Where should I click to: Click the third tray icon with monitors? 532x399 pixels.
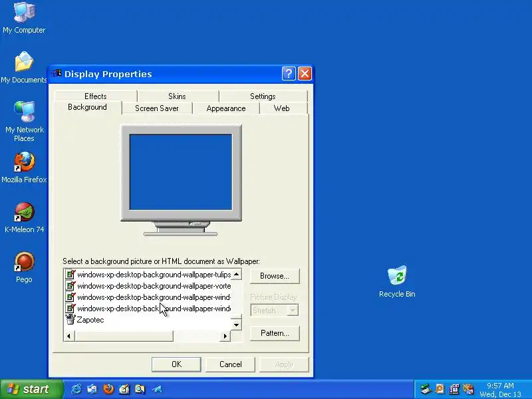coord(454,389)
